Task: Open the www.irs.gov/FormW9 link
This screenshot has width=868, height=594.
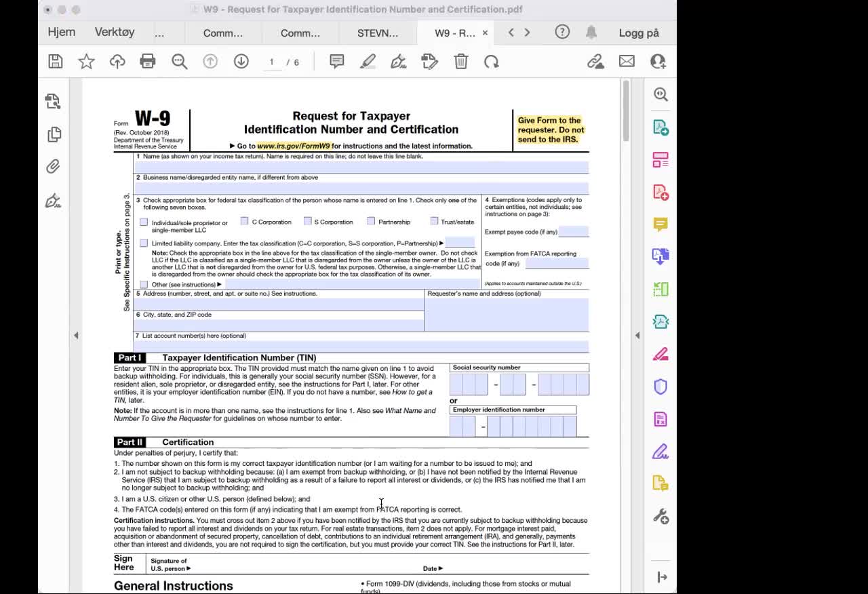Action: (x=294, y=146)
